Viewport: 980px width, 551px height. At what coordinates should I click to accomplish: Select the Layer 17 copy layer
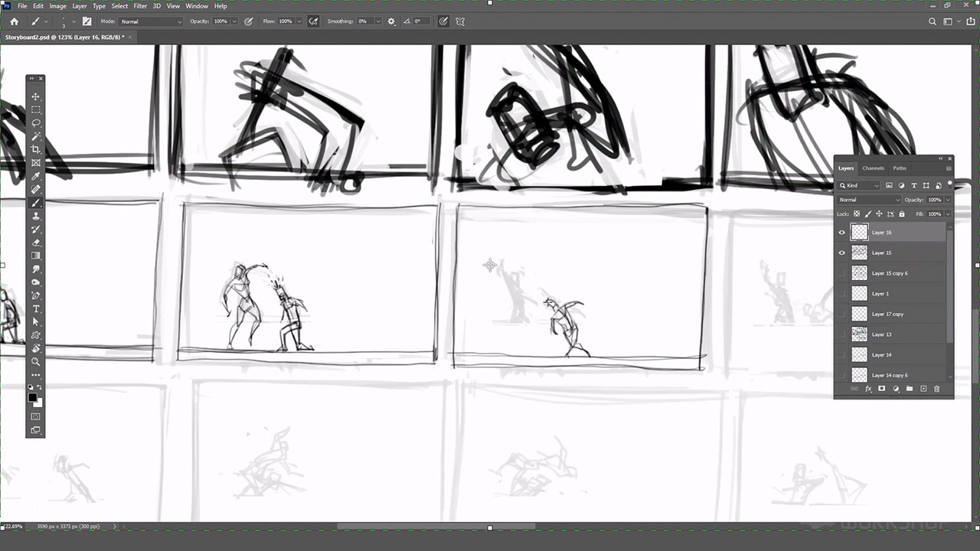[x=887, y=314]
